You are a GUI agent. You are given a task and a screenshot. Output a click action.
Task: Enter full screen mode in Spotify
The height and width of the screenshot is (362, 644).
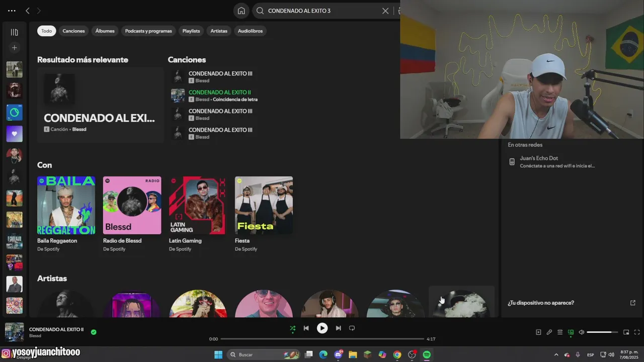[x=637, y=332]
